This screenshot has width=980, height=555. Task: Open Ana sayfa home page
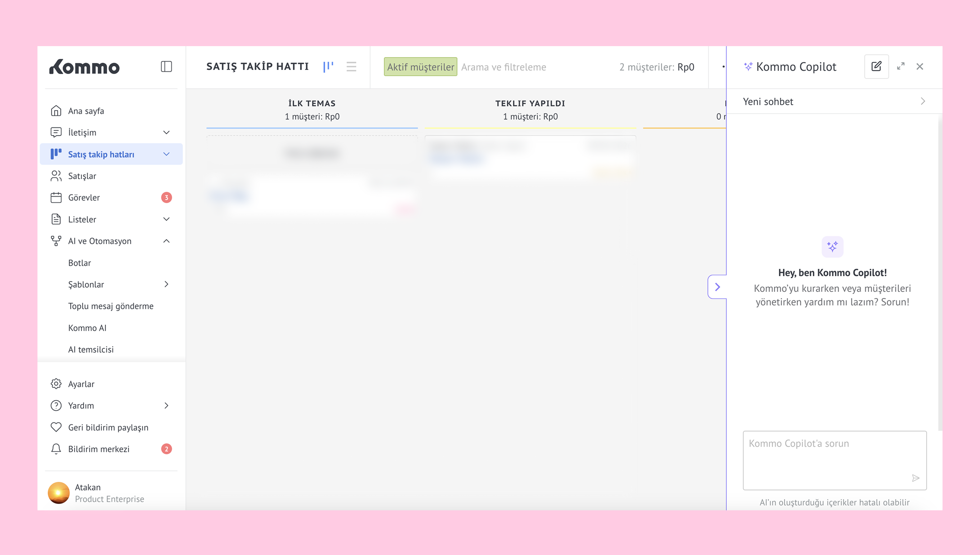coord(86,111)
